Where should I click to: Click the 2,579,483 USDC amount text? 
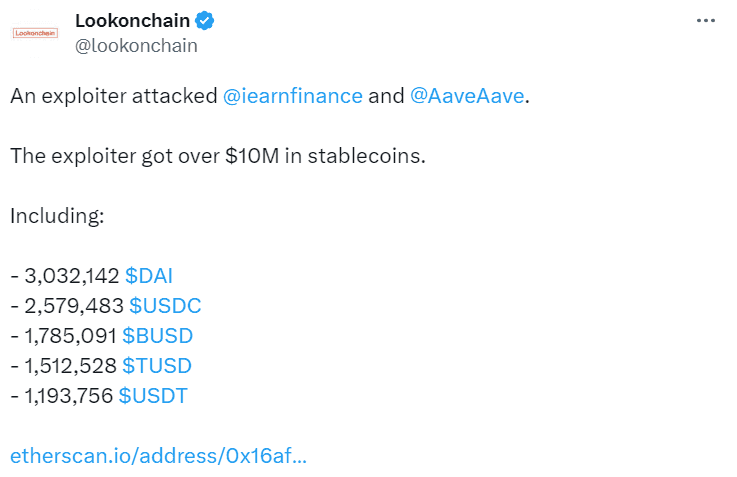(74, 306)
